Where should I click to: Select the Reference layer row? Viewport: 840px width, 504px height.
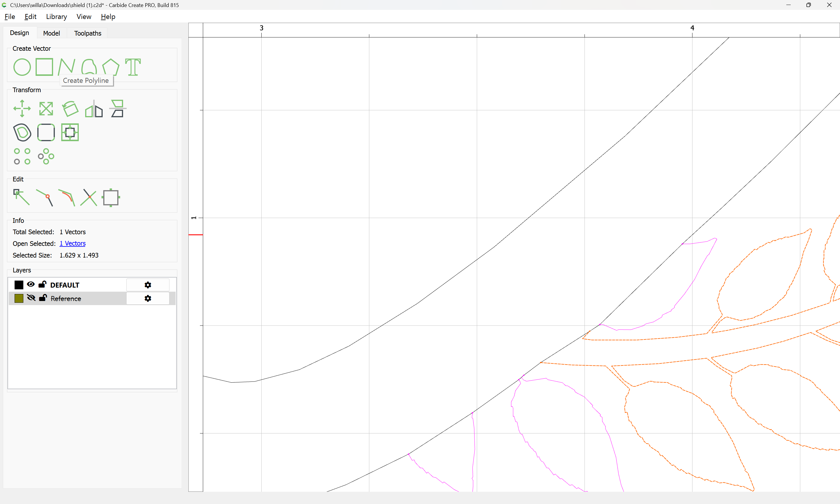(x=92, y=298)
